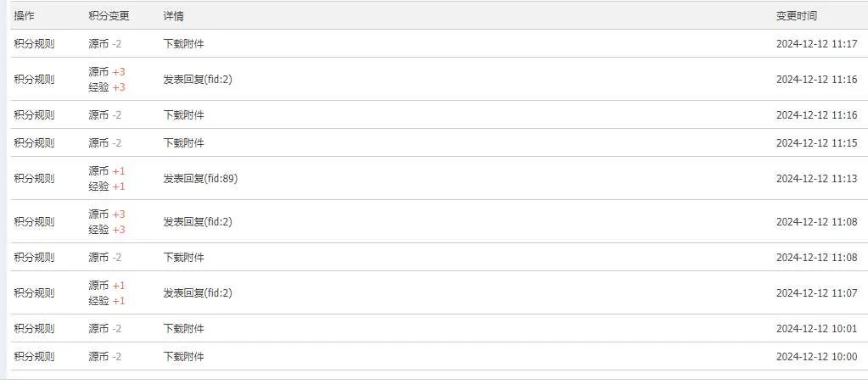Open 积分规则 link in the 11:17 row

click(x=34, y=44)
